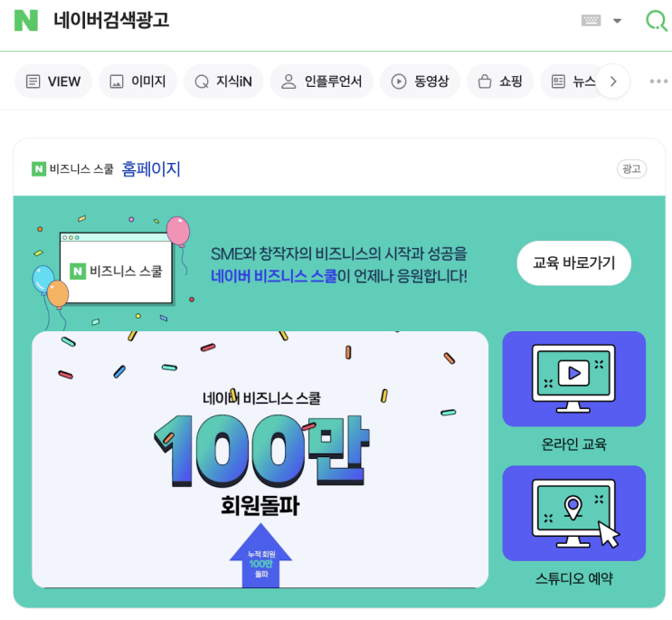Select the 뉴스 tab
672x620 pixels.
click(570, 81)
